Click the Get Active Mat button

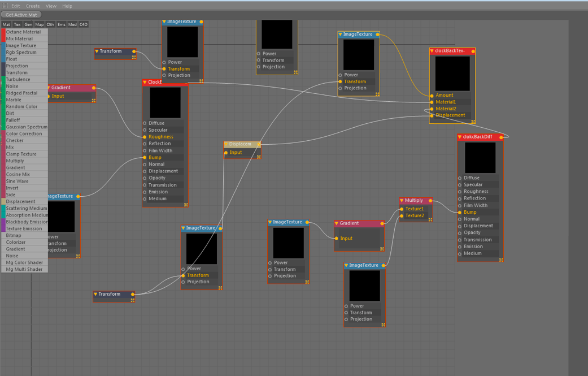(x=21, y=15)
